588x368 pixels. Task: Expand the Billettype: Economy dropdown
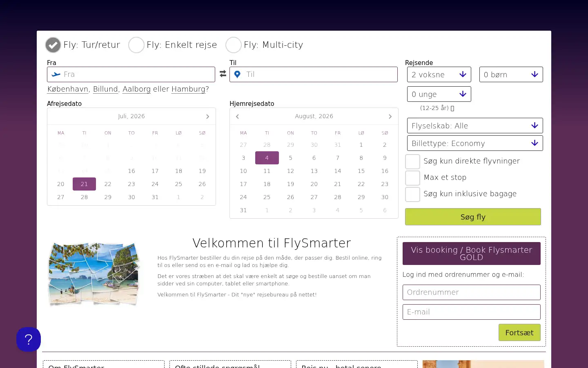pyautogui.click(x=475, y=143)
